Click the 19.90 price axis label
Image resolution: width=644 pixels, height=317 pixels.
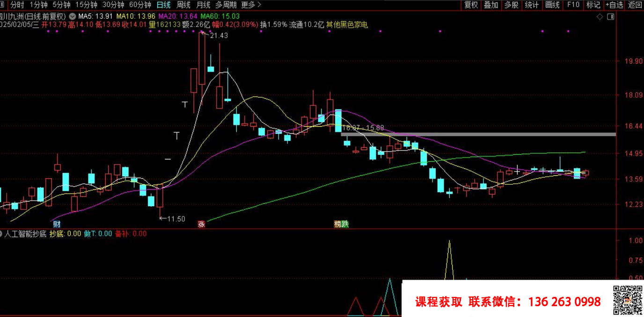pyautogui.click(x=634, y=61)
